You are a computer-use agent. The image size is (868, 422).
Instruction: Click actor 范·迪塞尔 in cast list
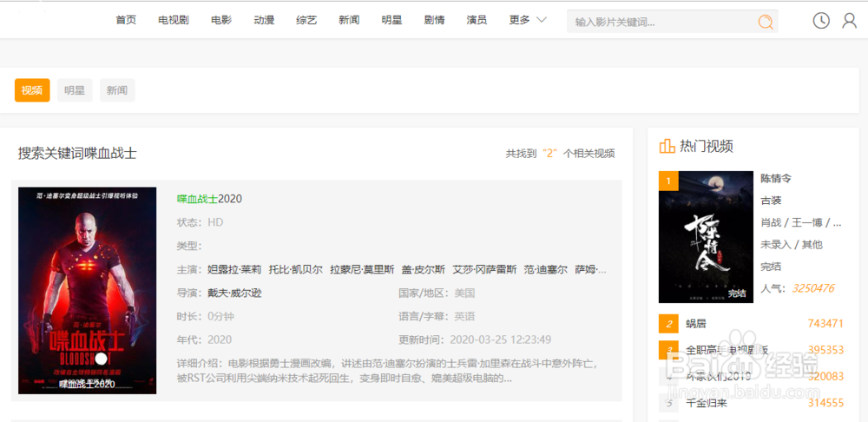pyautogui.click(x=545, y=270)
